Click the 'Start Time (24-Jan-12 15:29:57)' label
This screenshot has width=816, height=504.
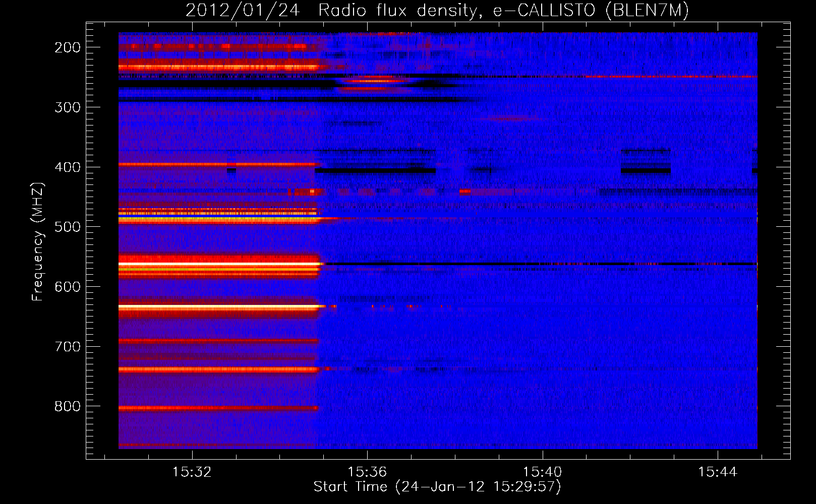[437, 487]
